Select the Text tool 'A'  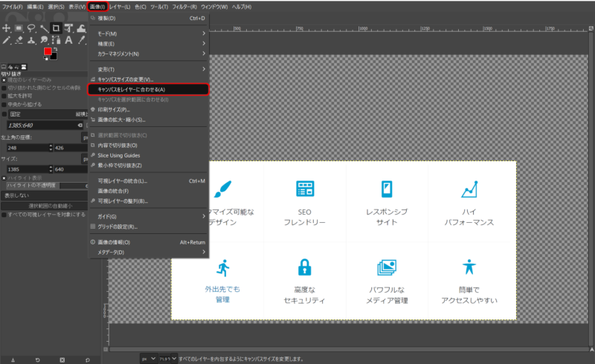click(x=68, y=40)
